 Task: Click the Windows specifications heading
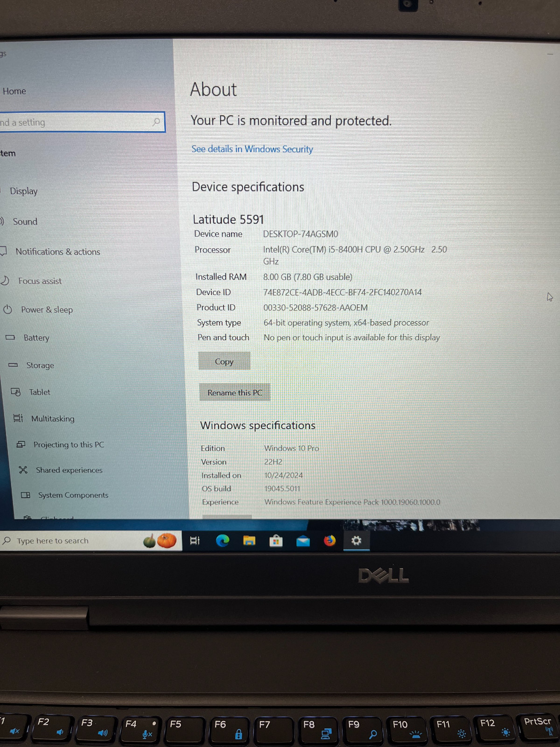pos(258,426)
